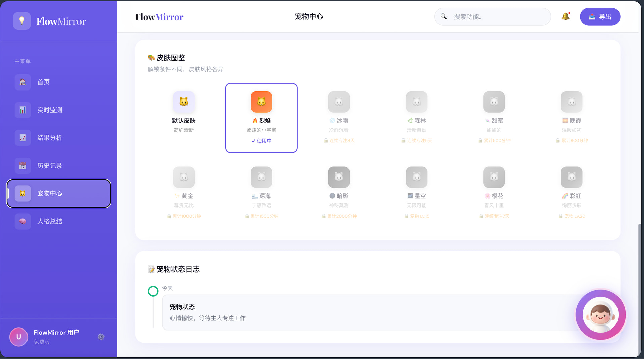Click the locked 冰霜 skin icon
This screenshot has width=644, height=359.
pos(339,102)
